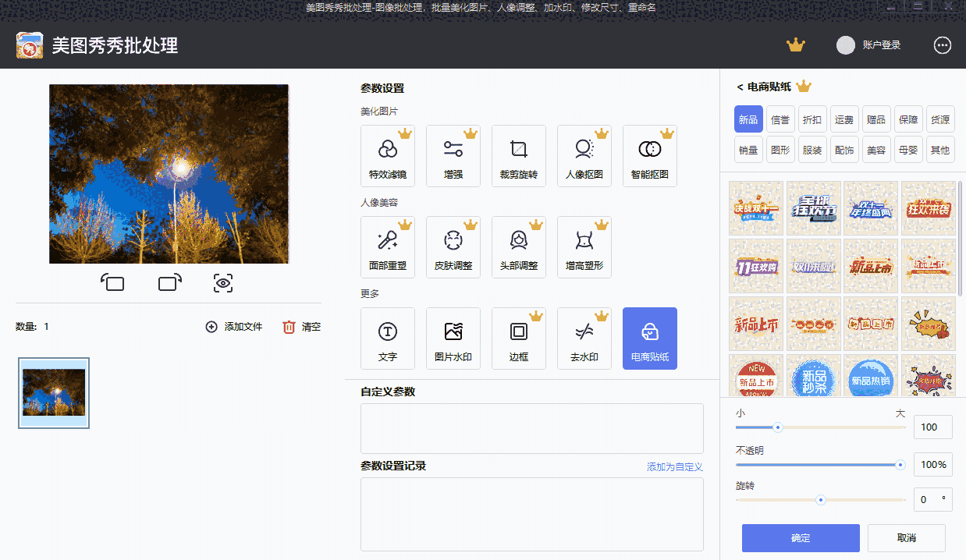The image size is (966, 560).
Task: Select the 皮肤调整 skin adjustment tool
Action: pyautogui.click(x=453, y=247)
